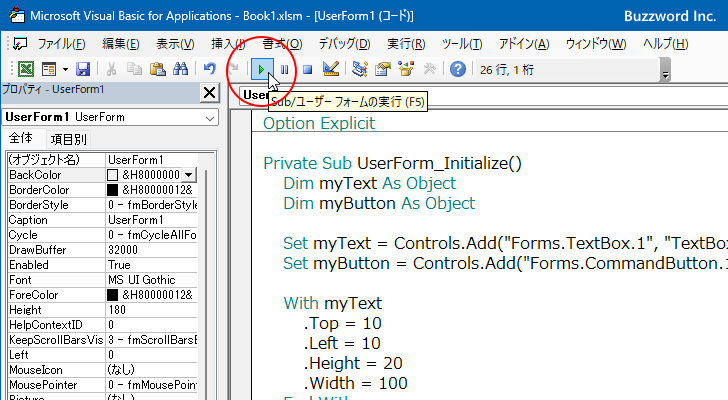Click the toolbar options overflow arrow
The height and width of the screenshot is (400, 728).
665,70
